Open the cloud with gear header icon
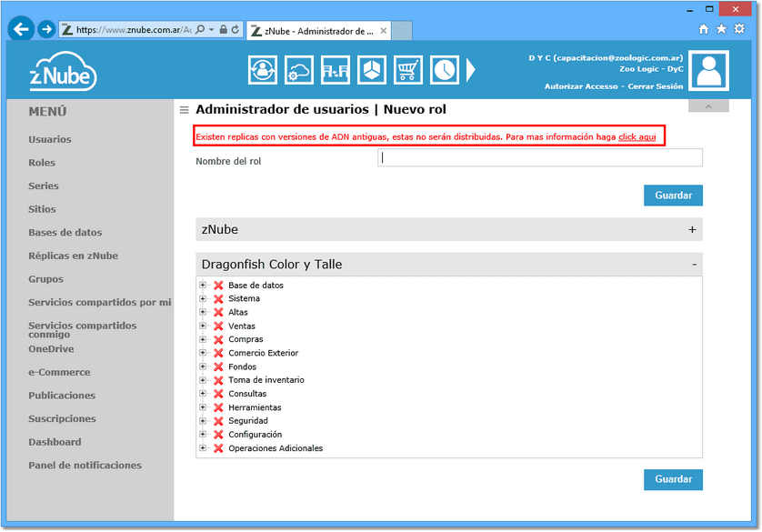The image size is (762, 532). point(299,70)
